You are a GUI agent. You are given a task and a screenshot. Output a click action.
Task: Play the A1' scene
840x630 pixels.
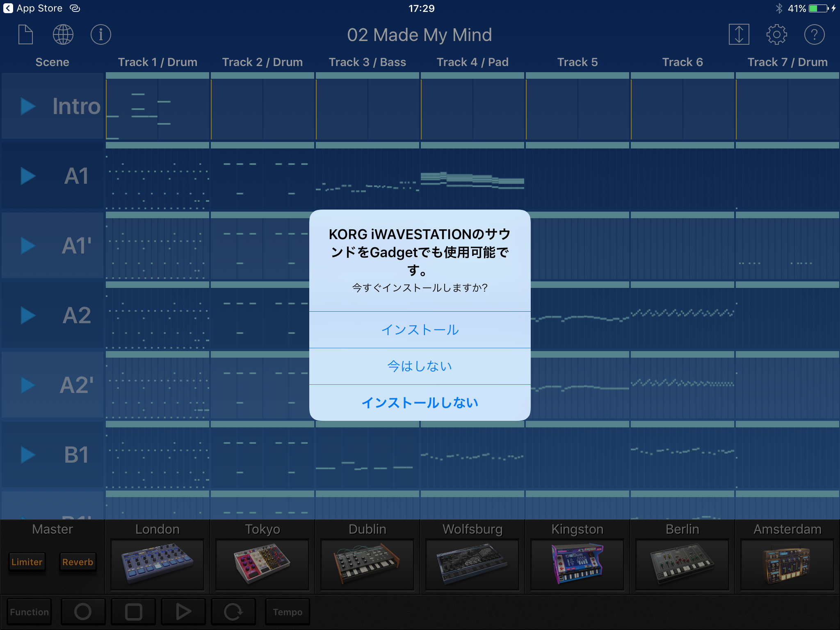pos(28,246)
